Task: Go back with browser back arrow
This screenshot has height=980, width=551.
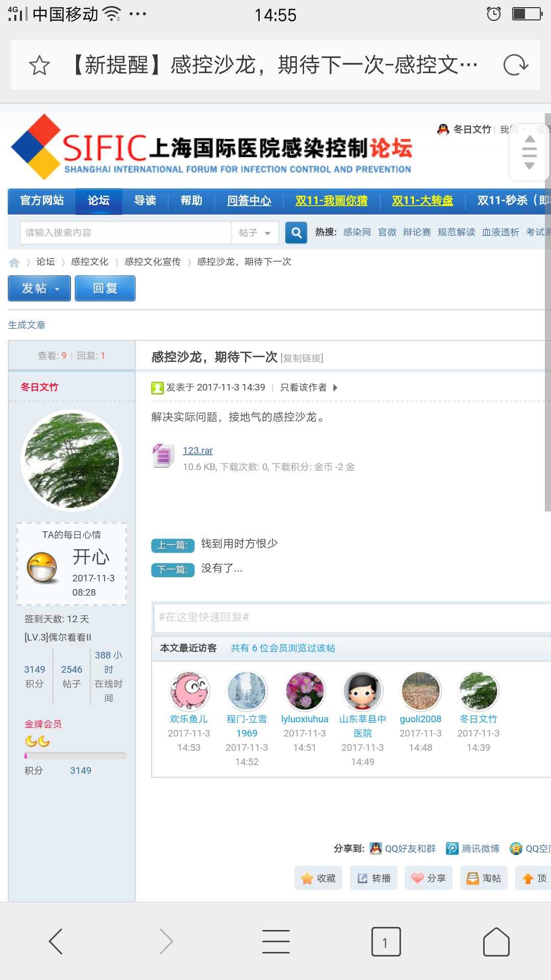Action: coord(56,942)
